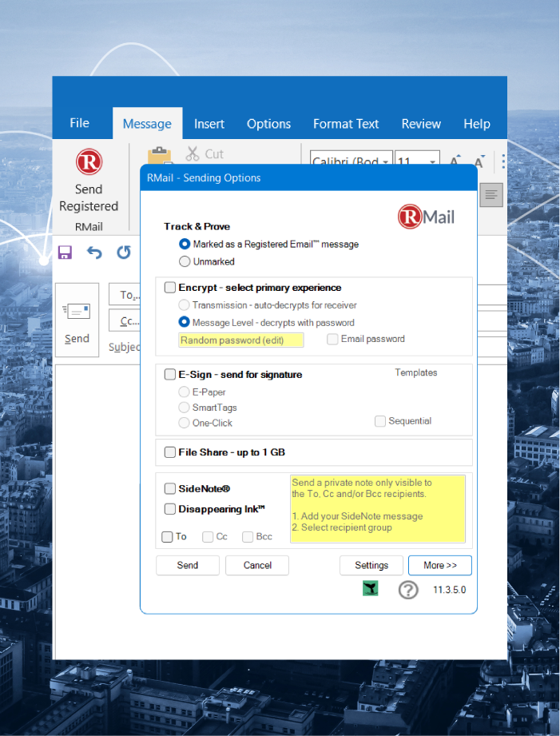Tick the Disappearing Ink checkbox
Viewport: 560px width, 736px height.
coord(170,509)
